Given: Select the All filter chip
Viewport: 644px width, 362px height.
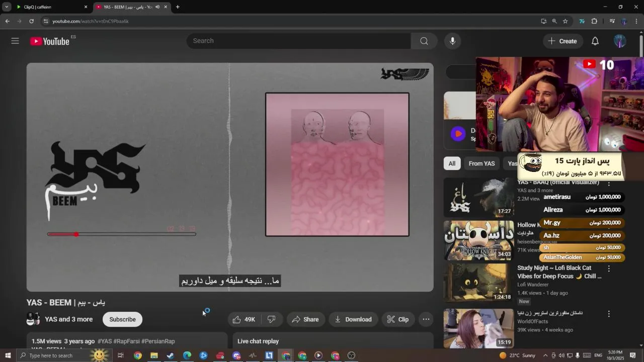Looking at the screenshot, I should [452, 163].
